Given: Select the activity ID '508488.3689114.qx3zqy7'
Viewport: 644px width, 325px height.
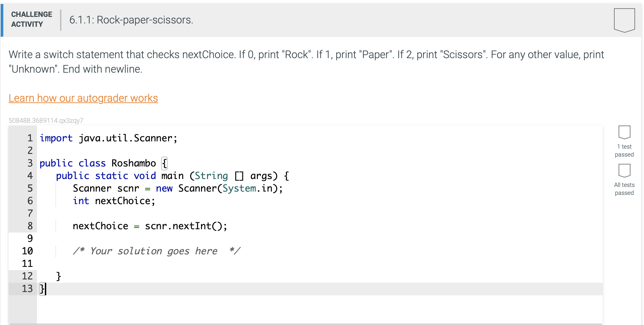Looking at the screenshot, I should pyautogui.click(x=46, y=120).
